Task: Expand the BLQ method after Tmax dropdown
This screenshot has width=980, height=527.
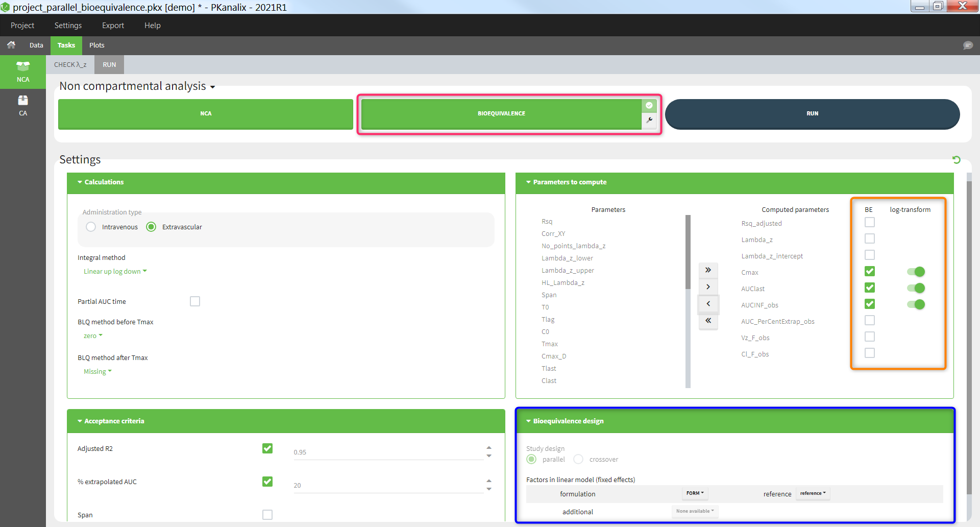Action: pos(97,371)
